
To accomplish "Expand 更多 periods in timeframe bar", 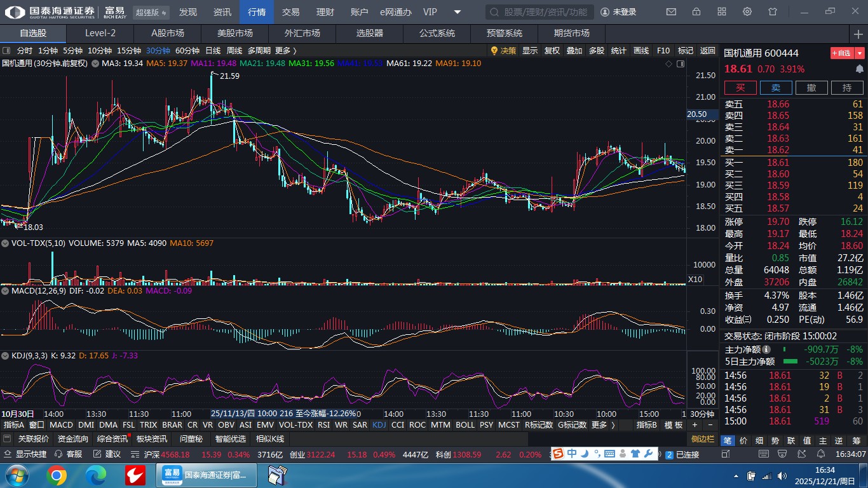I will (285, 51).
